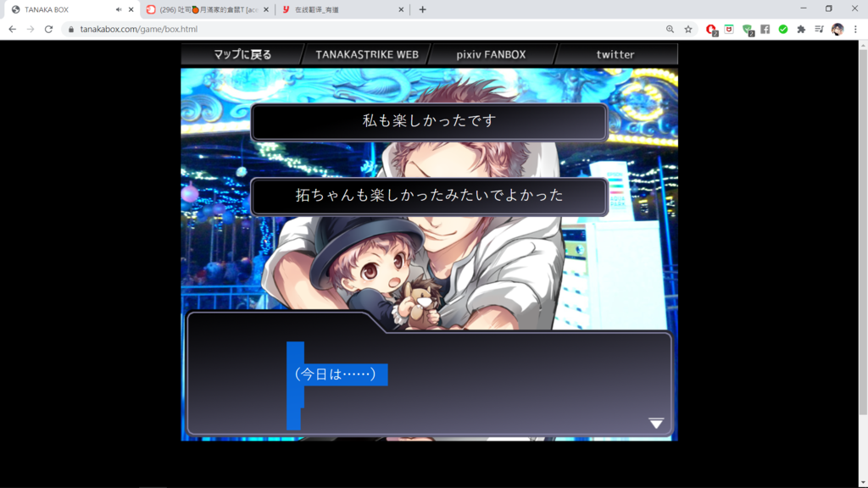Open the gray Facebook extension
Viewport: 868px width, 488px height.
(765, 30)
